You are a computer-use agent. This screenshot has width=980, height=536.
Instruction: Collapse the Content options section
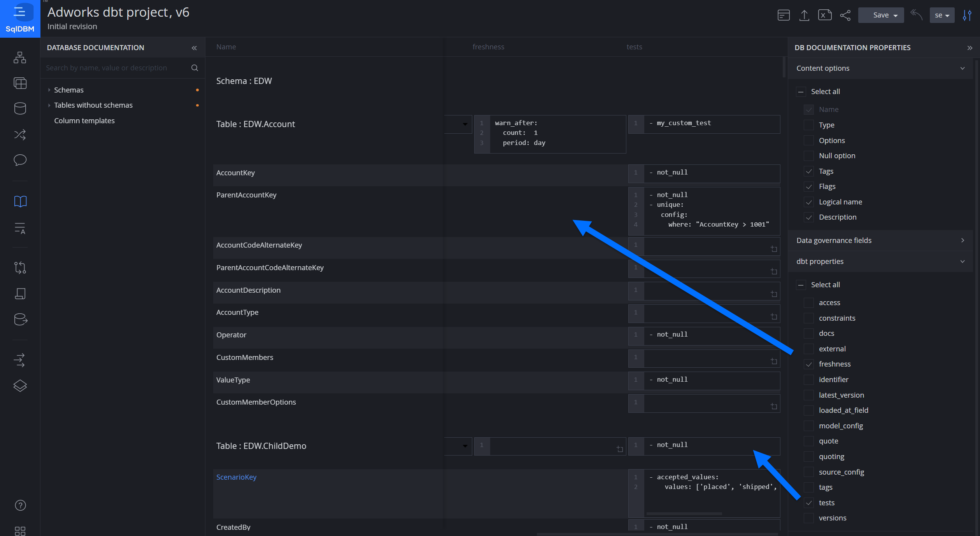pyautogui.click(x=963, y=68)
